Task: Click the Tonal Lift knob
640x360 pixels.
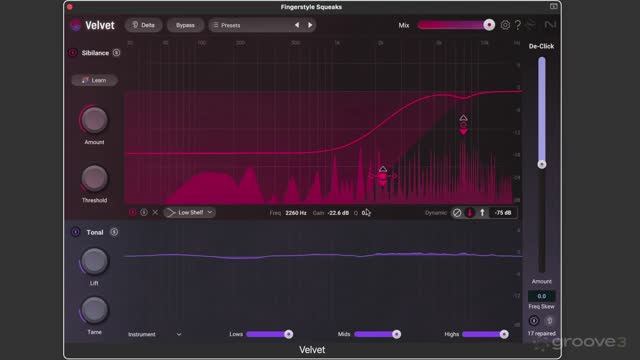Action: [94, 261]
